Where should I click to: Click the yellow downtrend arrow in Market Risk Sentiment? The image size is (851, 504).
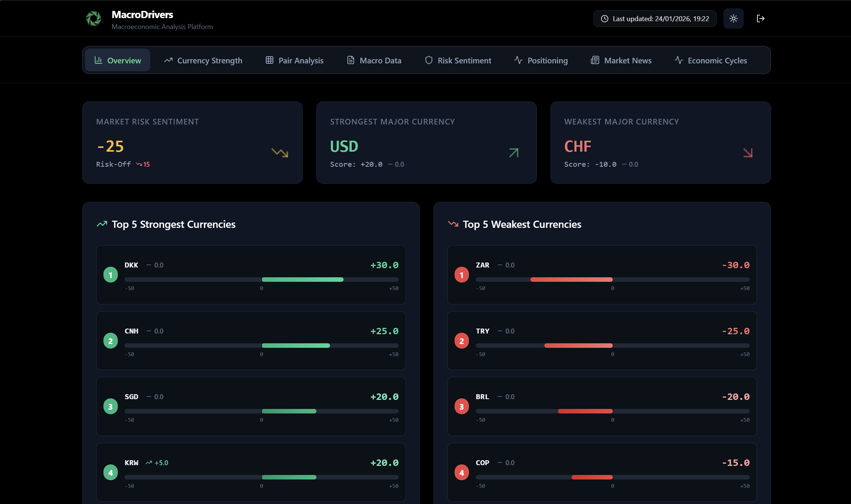[x=280, y=152]
